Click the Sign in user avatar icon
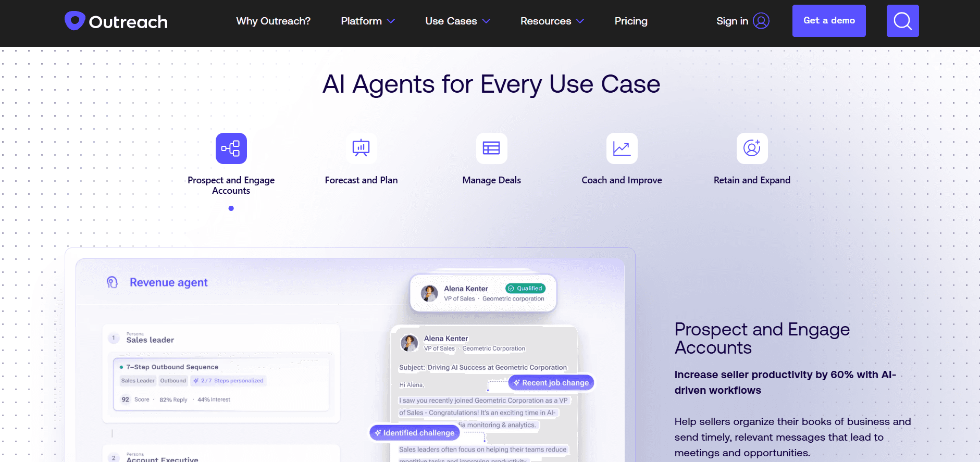The image size is (980, 462). tap(761, 21)
